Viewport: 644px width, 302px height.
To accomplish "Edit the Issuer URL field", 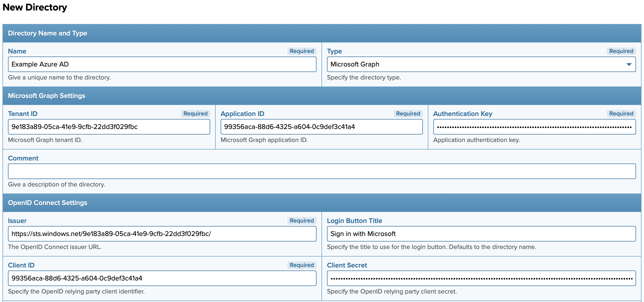I will pos(162,234).
